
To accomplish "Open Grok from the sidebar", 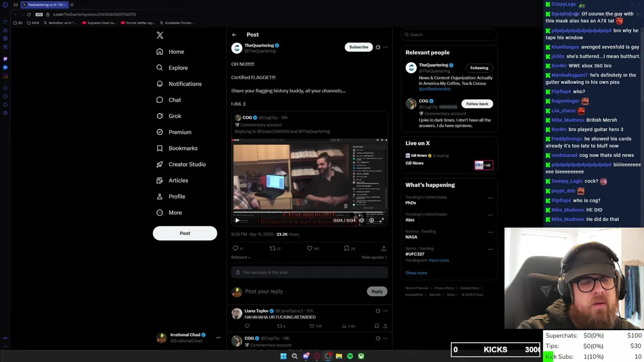I will pyautogui.click(x=168, y=116).
